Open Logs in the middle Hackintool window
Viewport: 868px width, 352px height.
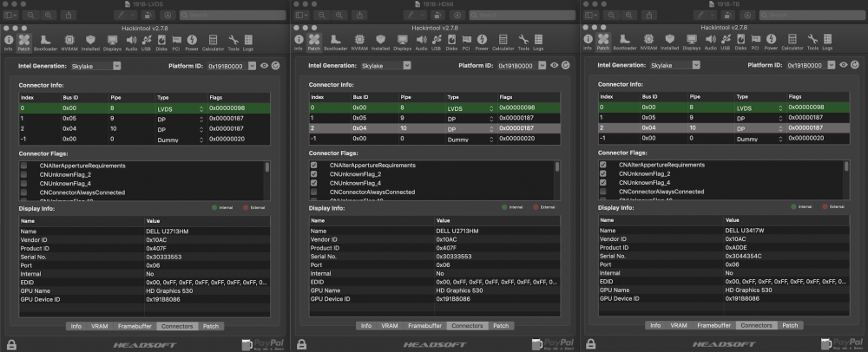(538, 42)
